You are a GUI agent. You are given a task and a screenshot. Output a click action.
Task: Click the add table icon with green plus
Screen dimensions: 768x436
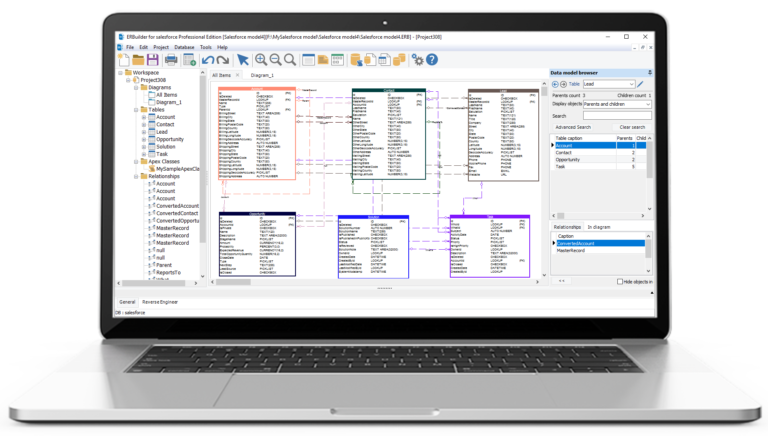click(x=189, y=60)
